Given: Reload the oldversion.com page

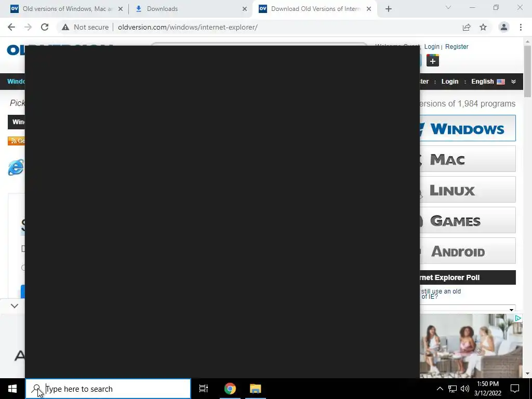Looking at the screenshot, I should pos(45,27).
